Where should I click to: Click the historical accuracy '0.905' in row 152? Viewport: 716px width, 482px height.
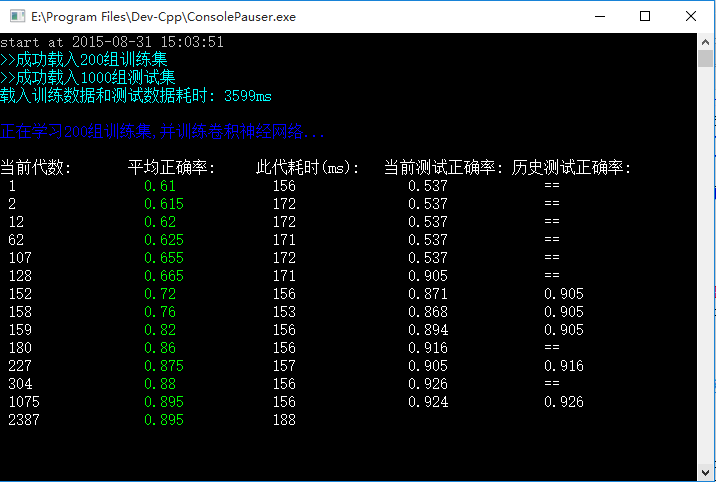pos(564,293)
